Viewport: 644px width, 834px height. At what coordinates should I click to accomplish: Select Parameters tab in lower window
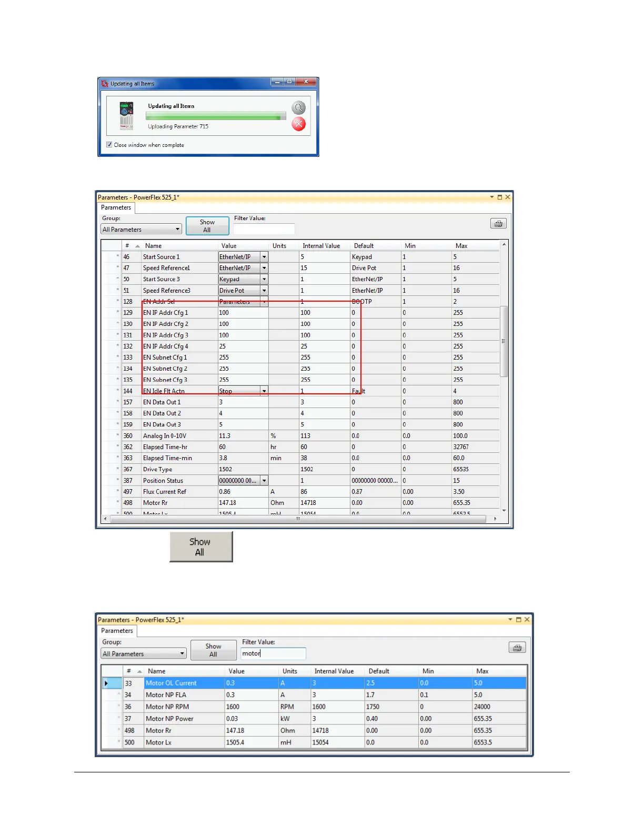(117, 631)
